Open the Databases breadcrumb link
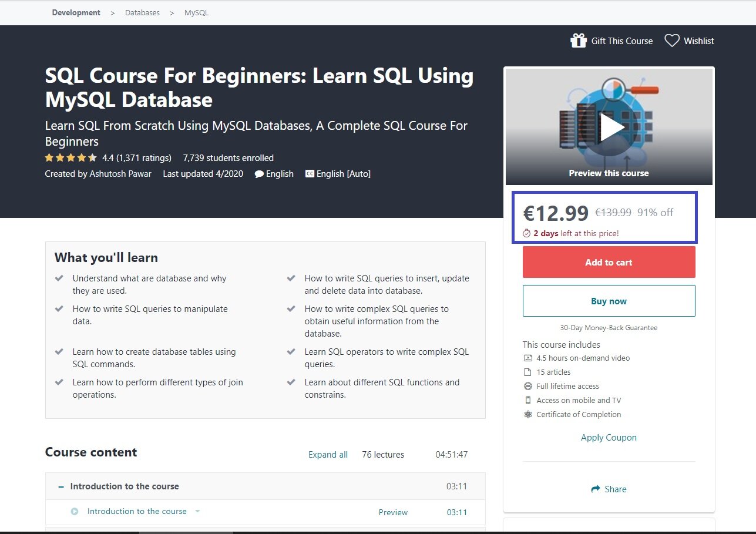Image resolution: width=756 pixels, height=534 pixels. click(142, 12)
